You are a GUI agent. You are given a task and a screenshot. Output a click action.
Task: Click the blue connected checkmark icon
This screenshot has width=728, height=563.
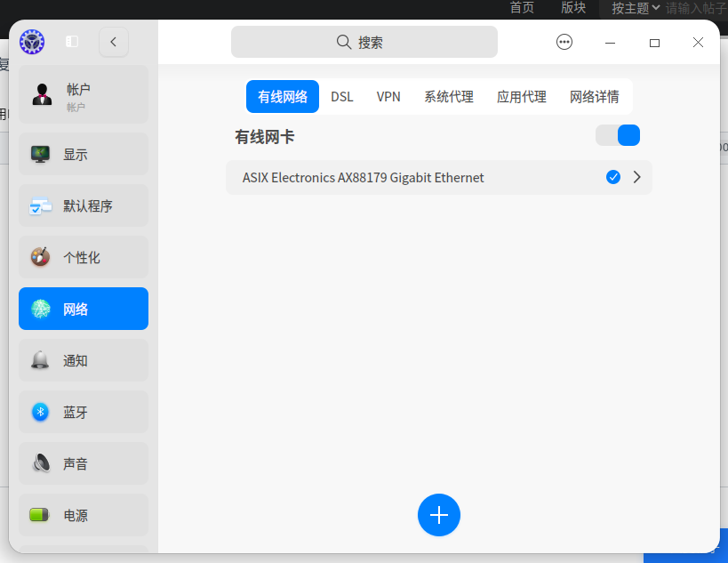(x=613, y=177)
